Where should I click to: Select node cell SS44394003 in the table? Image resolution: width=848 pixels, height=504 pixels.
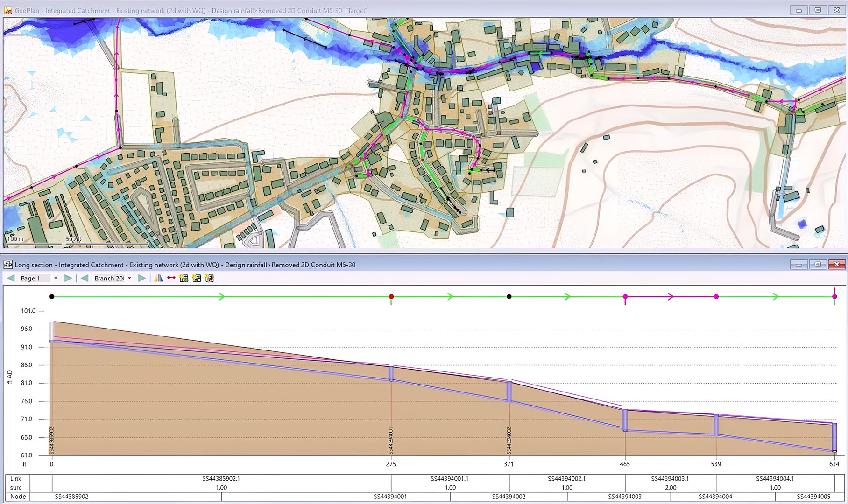624,497
